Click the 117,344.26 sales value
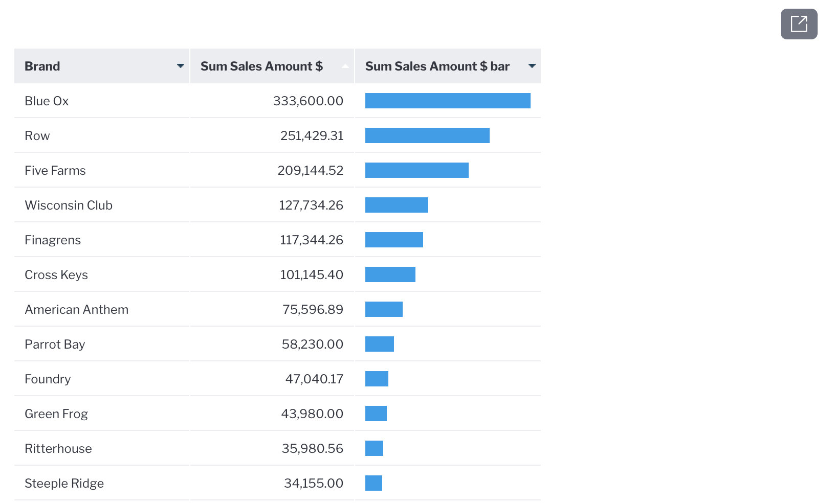835x504 pixels. pyautogui.click(x=312, y=240)
